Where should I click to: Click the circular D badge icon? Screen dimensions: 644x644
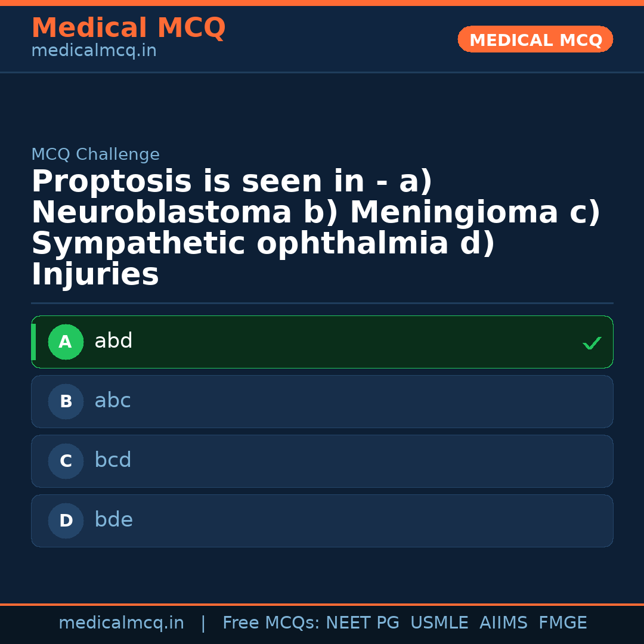click(x=66, y=521)
